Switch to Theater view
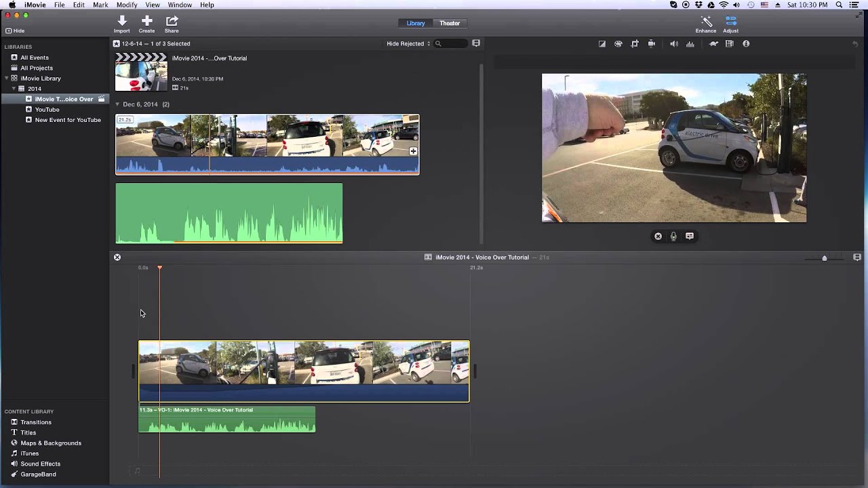This screenshot has height=488, width=868. (x=450, y=23)
